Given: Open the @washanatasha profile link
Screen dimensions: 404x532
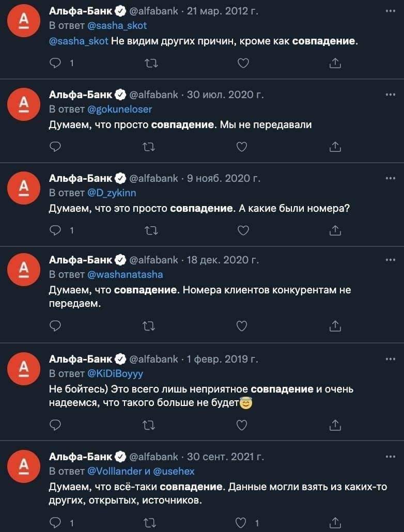Looking at the screenshot, I should pyautogui.click(x=125, y=274).
